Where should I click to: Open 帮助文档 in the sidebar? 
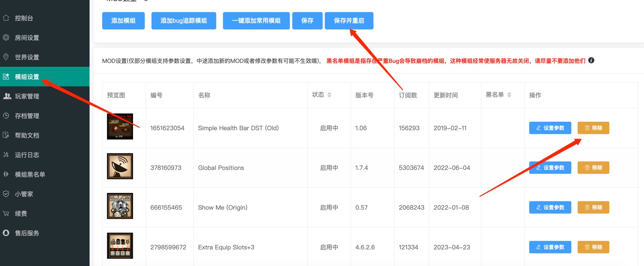click(27, 136)
